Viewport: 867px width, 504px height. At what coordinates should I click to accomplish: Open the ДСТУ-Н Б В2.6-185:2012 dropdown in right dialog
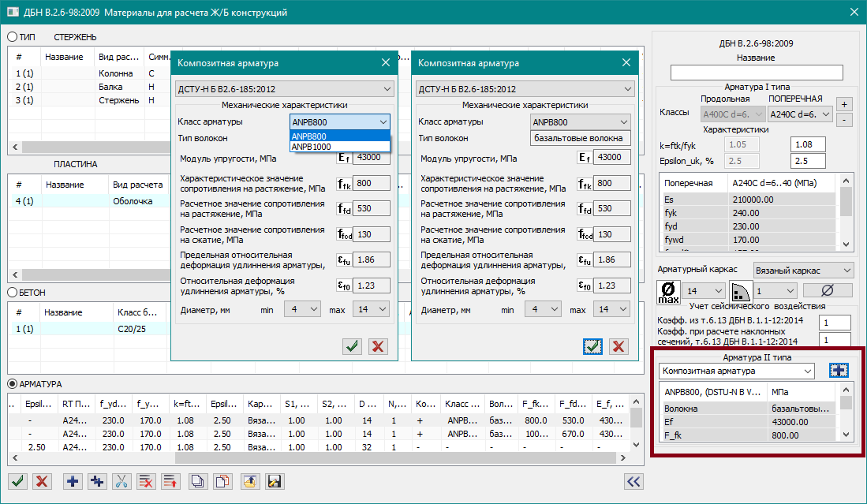pyautogui.click(x=525, y=89)
